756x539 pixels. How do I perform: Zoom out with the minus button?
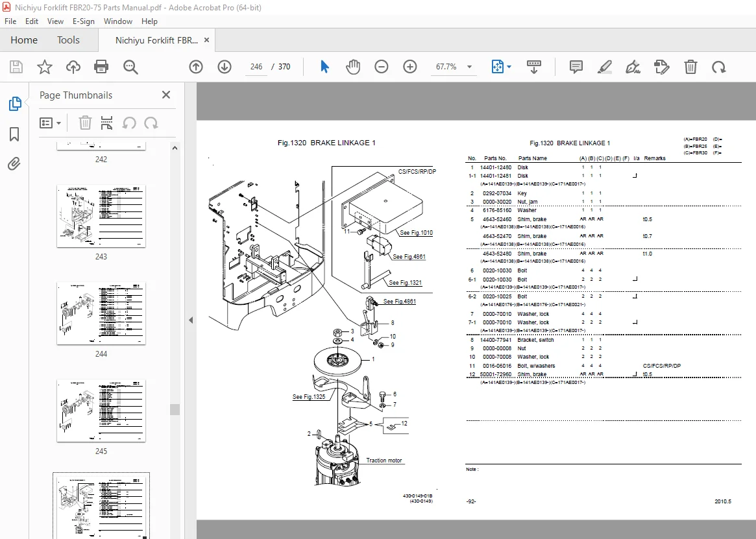(382, 67)
